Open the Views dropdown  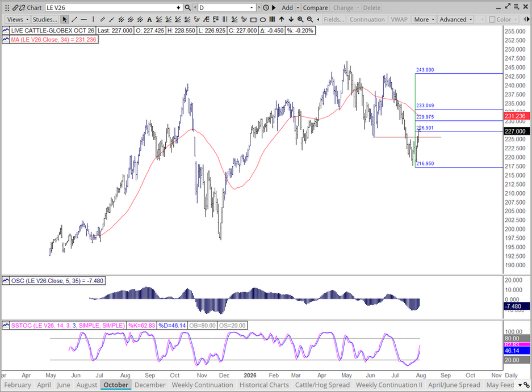click(x=18, y=19)
